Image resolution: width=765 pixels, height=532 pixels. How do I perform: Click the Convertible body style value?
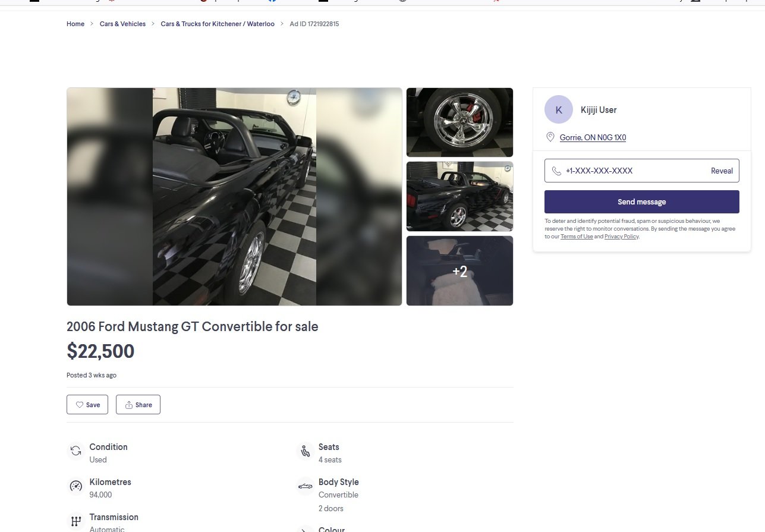[338, 495]
